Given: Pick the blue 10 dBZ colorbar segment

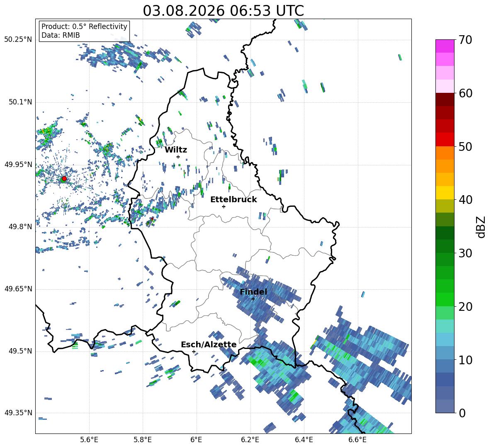Looking at the screenshot, I should click(x=445, y=353).
